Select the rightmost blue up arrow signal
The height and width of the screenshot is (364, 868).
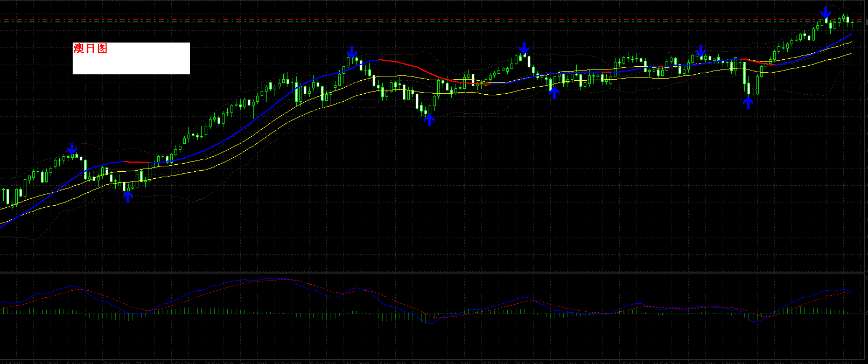(748, 102)
